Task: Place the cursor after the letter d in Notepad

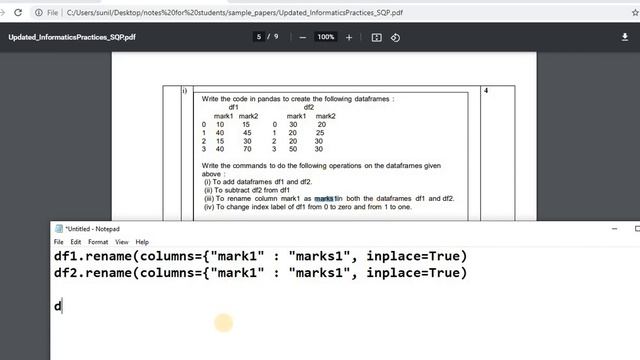Action: pos(62,306)
